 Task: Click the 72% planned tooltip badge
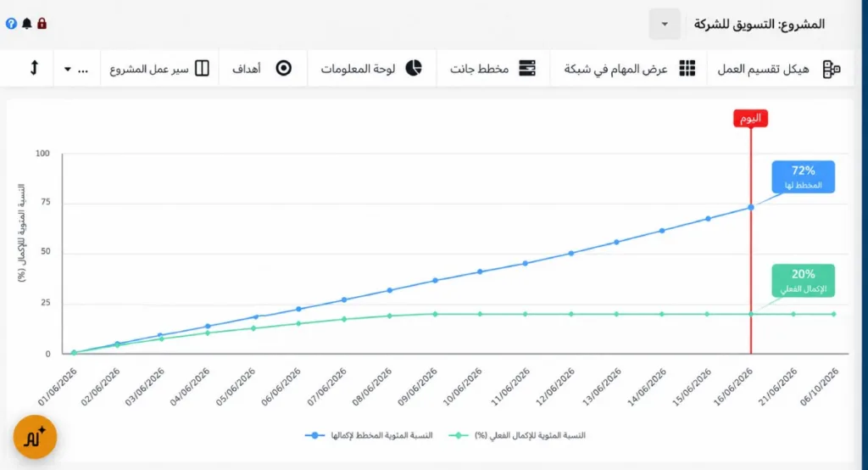click(804, 176)
